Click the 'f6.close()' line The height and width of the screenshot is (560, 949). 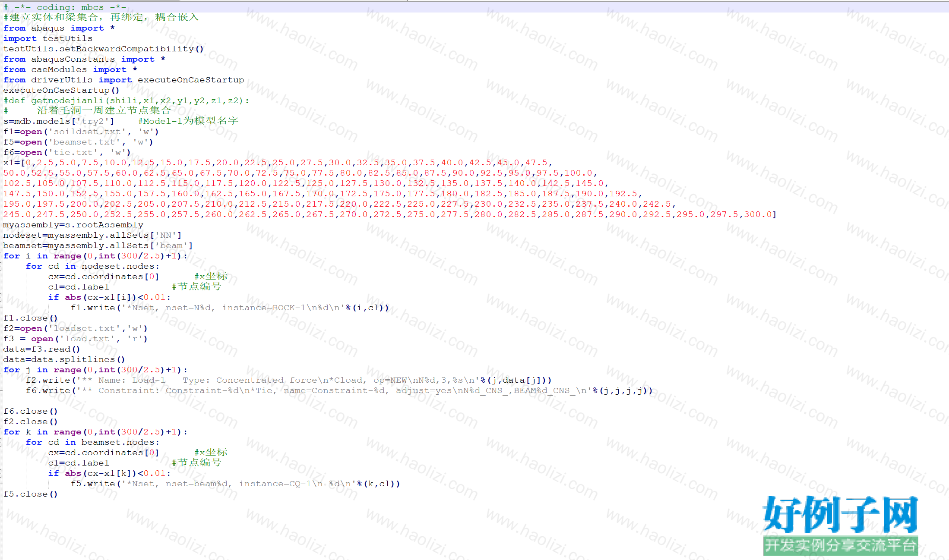[x=31, y=411]
